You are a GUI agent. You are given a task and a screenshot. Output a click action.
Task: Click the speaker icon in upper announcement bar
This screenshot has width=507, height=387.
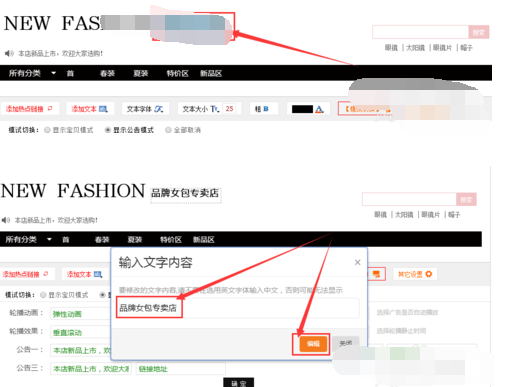[x=9, y=53]
